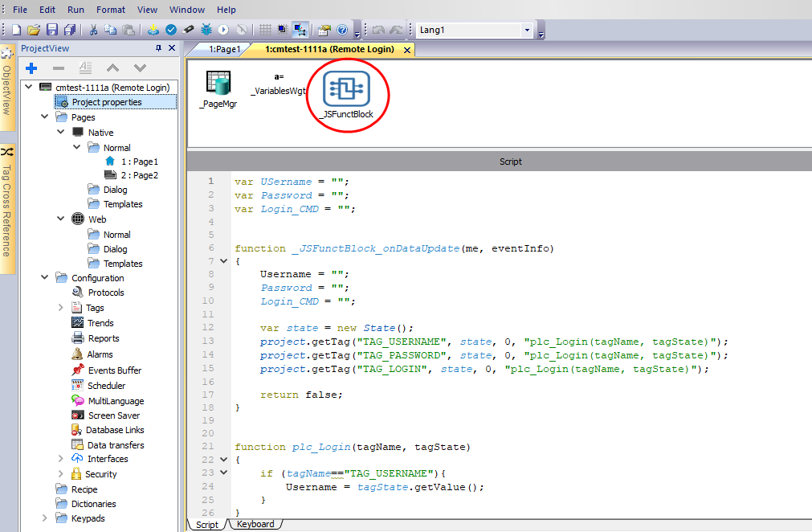Expand the Tags tree node
The image size is (812, 532).
[x=62, y=308]
